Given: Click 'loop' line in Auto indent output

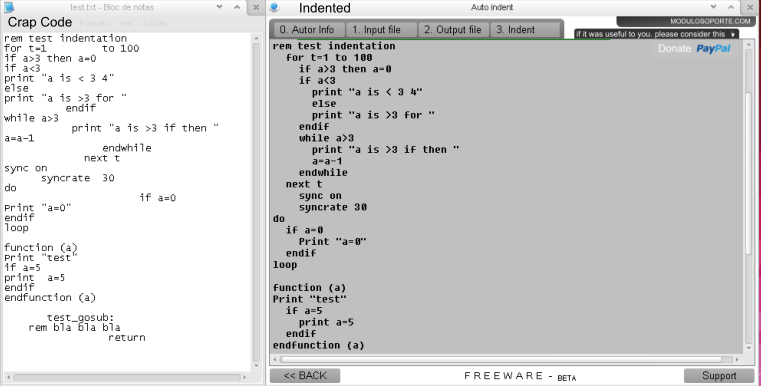Looking at the screenshot, I should tap(285, 265).
